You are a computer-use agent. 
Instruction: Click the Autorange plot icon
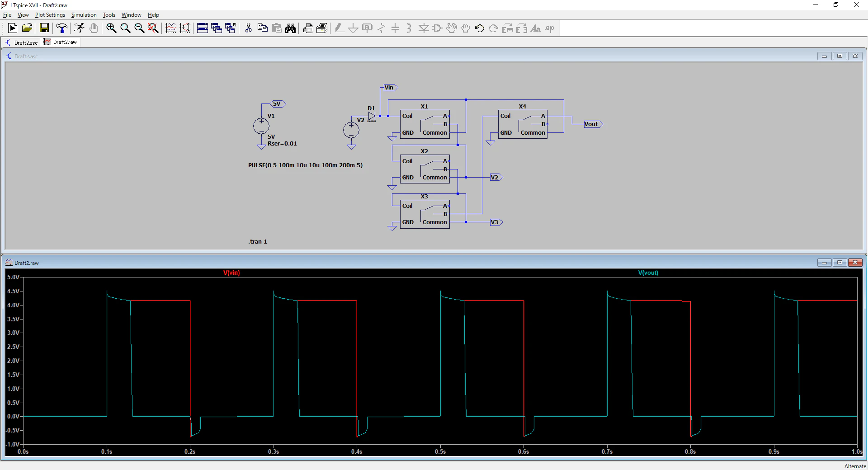[185, 28]
